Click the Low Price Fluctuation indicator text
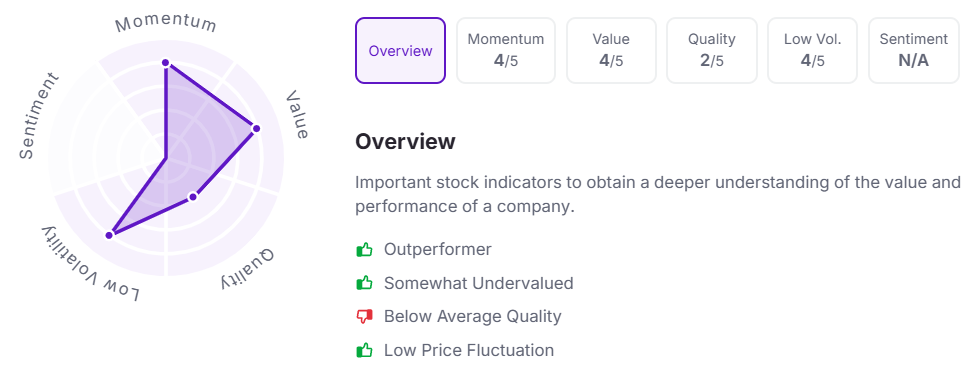 468,350
